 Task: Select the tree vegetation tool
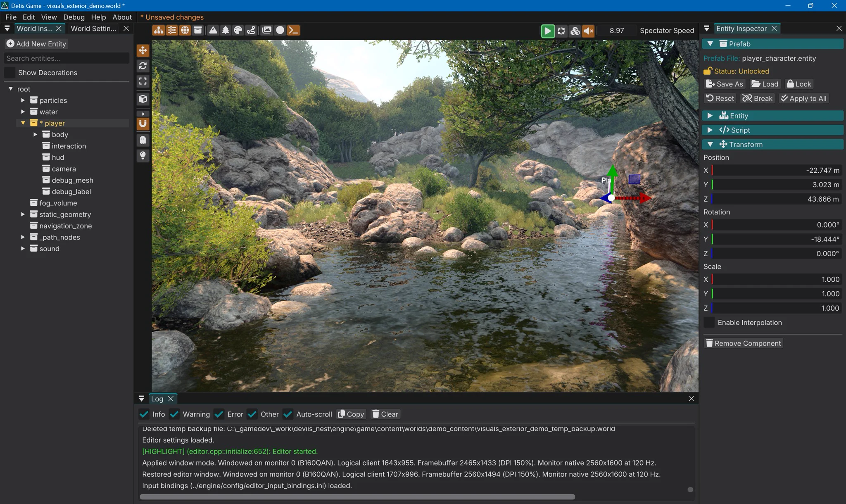(226, 30)
